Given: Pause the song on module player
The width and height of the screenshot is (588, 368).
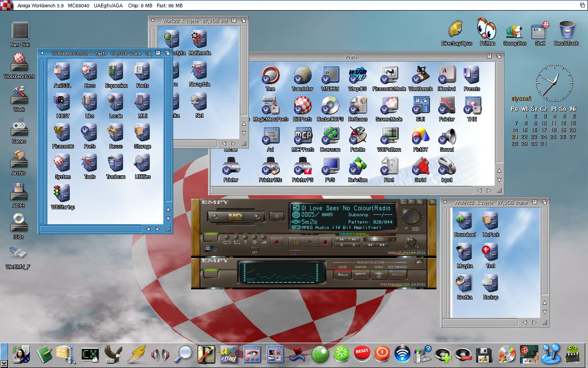Looking at the screenshot, I should pos(295,242).
